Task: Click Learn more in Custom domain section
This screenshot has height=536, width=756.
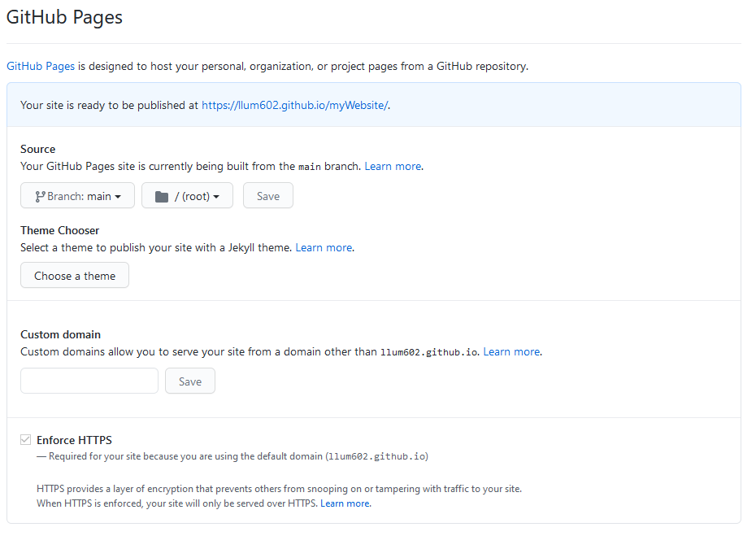Action: 511,351
